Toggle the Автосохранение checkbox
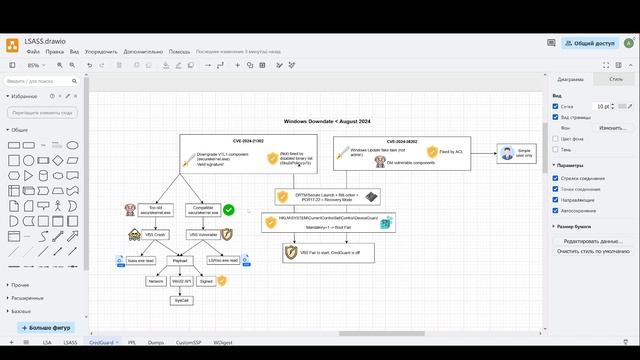 (555, 211)
